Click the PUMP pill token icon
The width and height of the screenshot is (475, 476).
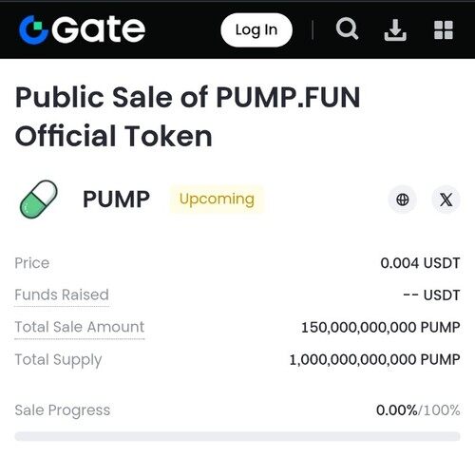pos(39,200)
